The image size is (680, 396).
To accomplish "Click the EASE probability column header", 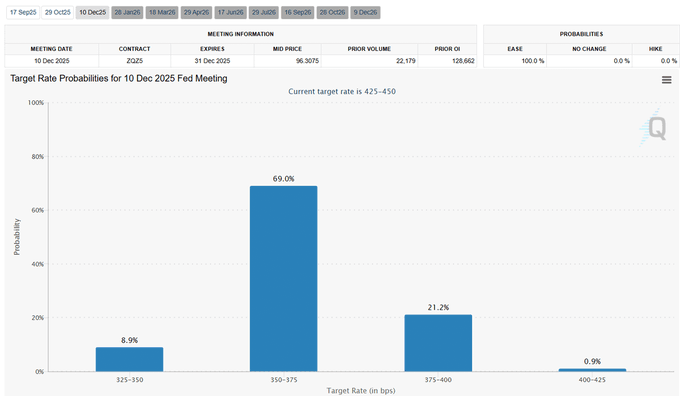I will pos(515,49).
